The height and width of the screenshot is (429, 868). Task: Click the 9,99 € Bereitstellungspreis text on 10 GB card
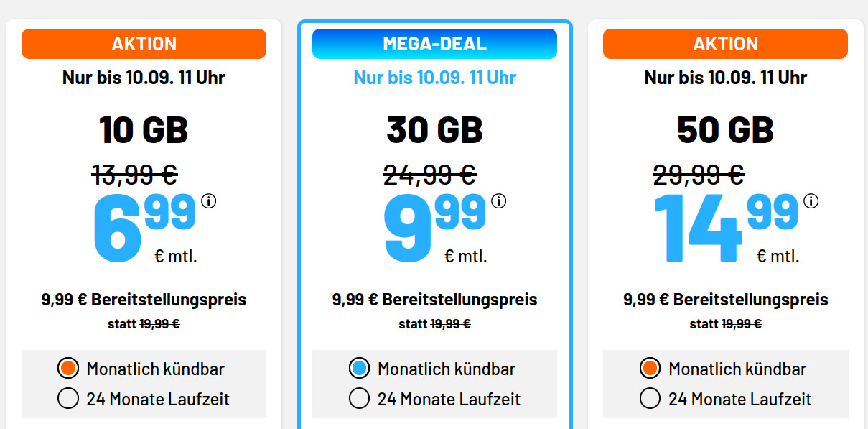pos(144,300)
